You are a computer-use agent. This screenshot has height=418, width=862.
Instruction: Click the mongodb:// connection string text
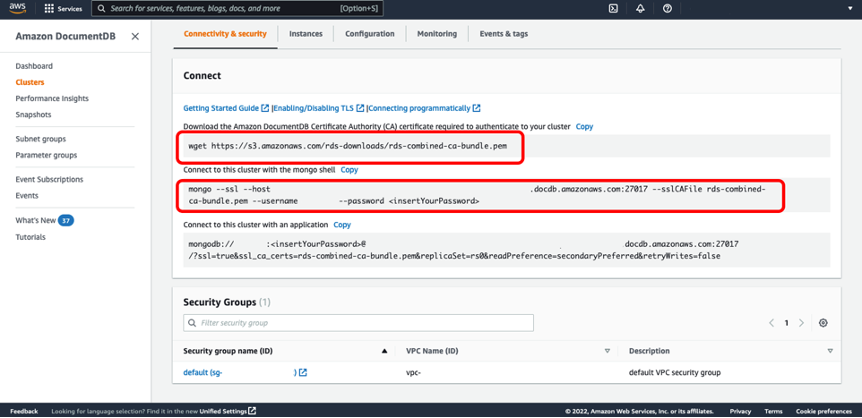pyautogui.click(x=463, y=250)
